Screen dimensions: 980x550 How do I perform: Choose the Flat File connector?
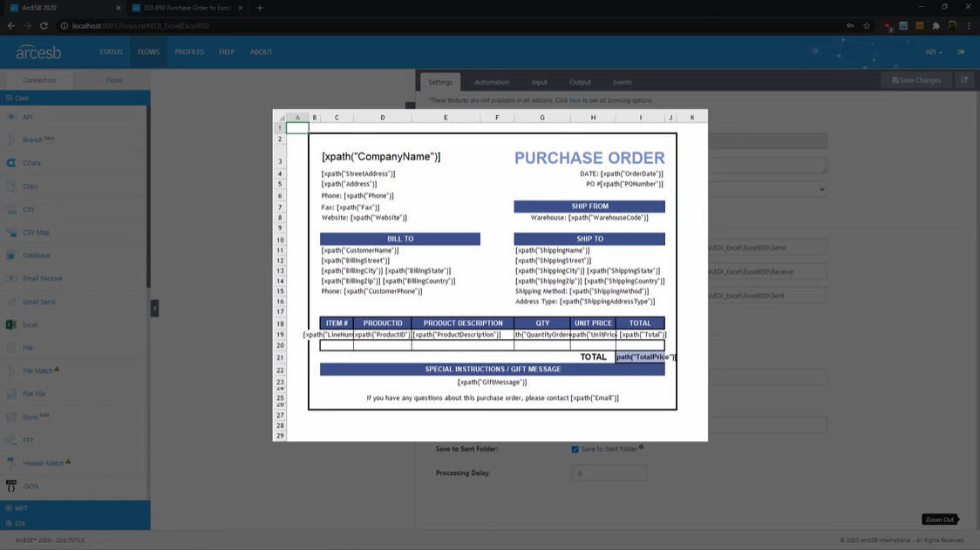coord(34,394)
